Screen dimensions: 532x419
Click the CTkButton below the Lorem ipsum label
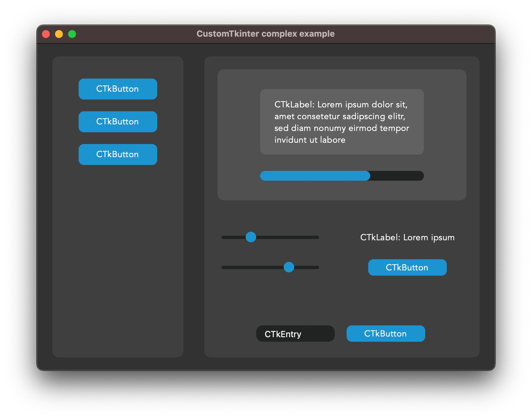coord(408,267)
